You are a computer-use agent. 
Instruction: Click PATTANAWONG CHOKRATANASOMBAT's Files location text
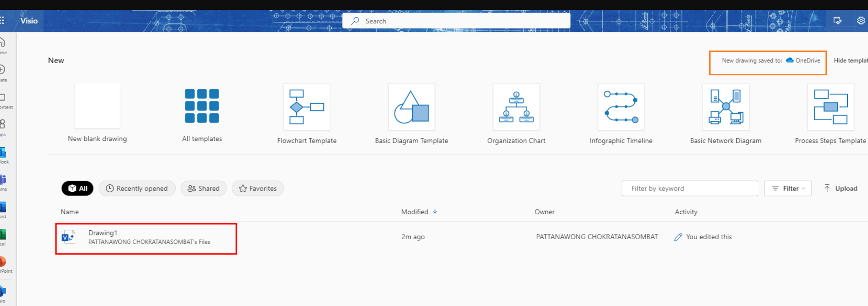pos(149,242)
